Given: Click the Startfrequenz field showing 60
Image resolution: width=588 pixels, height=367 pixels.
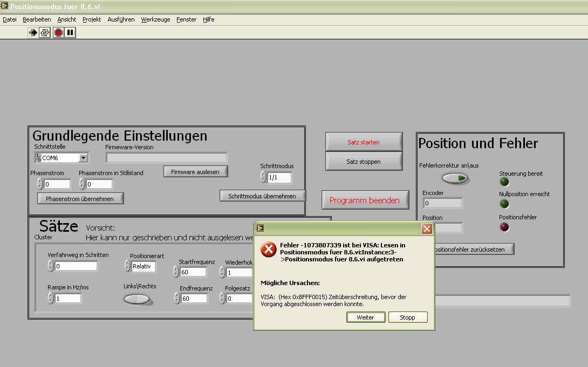Looking at the screenshot, I should (193, 272).
